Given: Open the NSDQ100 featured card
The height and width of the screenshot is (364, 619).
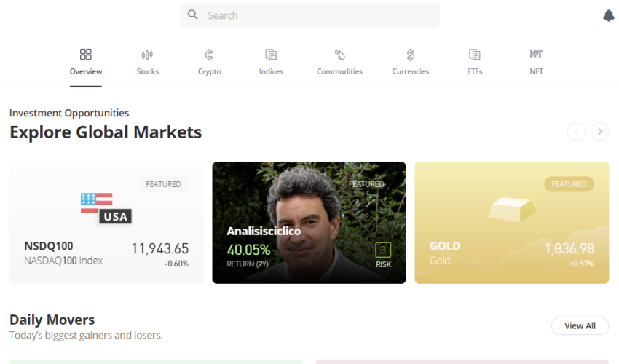Looking at the screenshot, I should click(106, 223).
